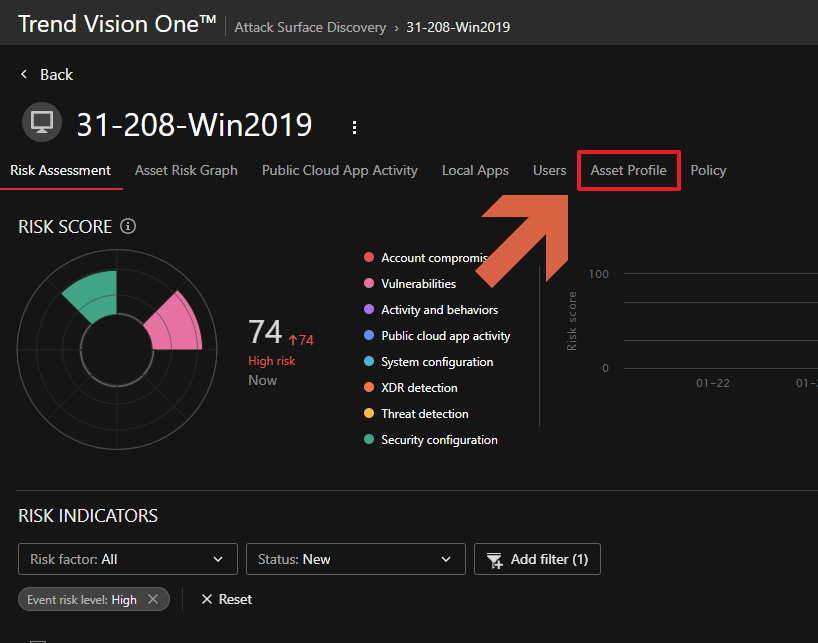
Task: Open the Attack Surface Discovery breadcrumb link
Action: 310,27
